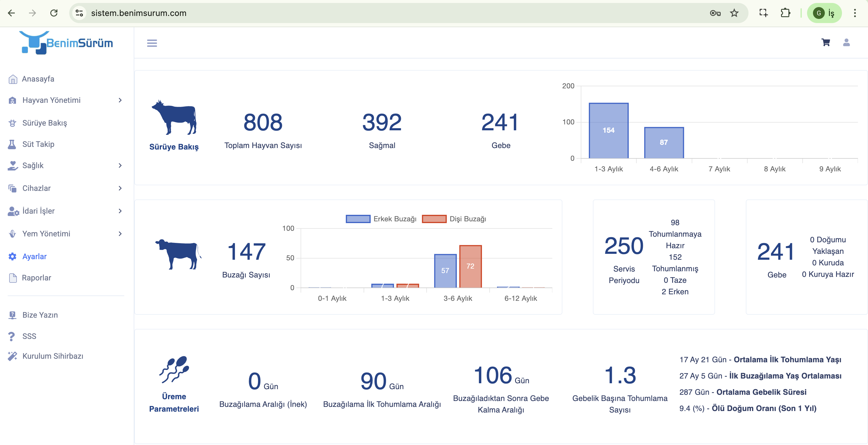Click the Sürüye Bakış heading link
Image resolution: width=868 pixels, height=445 pixels.
point(174,147)
